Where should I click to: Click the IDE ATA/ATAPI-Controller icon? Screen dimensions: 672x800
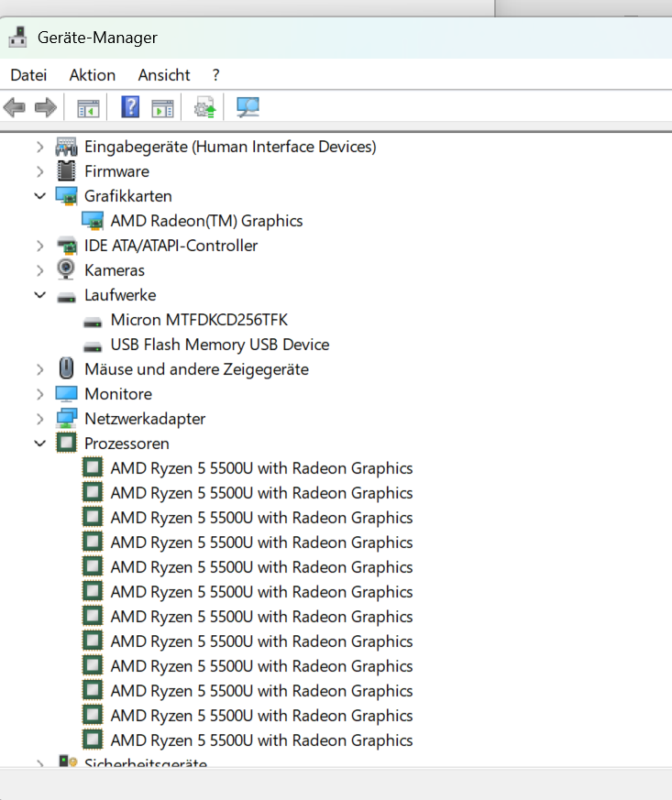pos(66,246)
